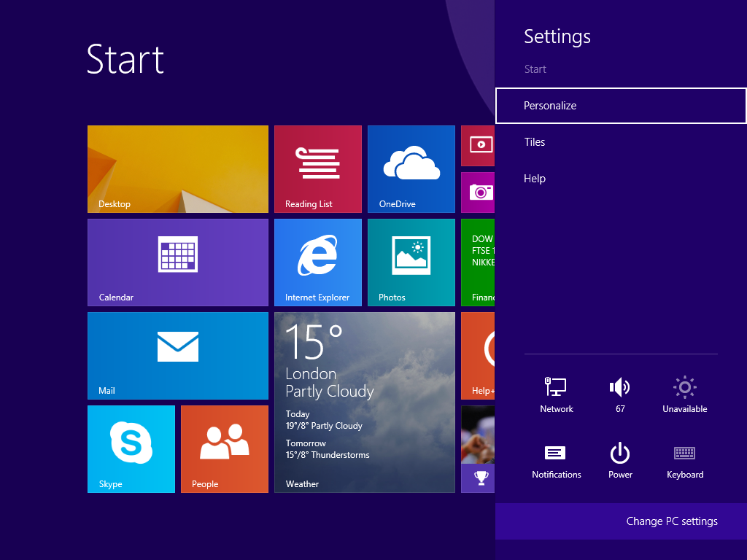Image resolution: width=747 pixels, height=560 pixels.
Task: Open the Desktop tile
Action: tap(178, 169)
